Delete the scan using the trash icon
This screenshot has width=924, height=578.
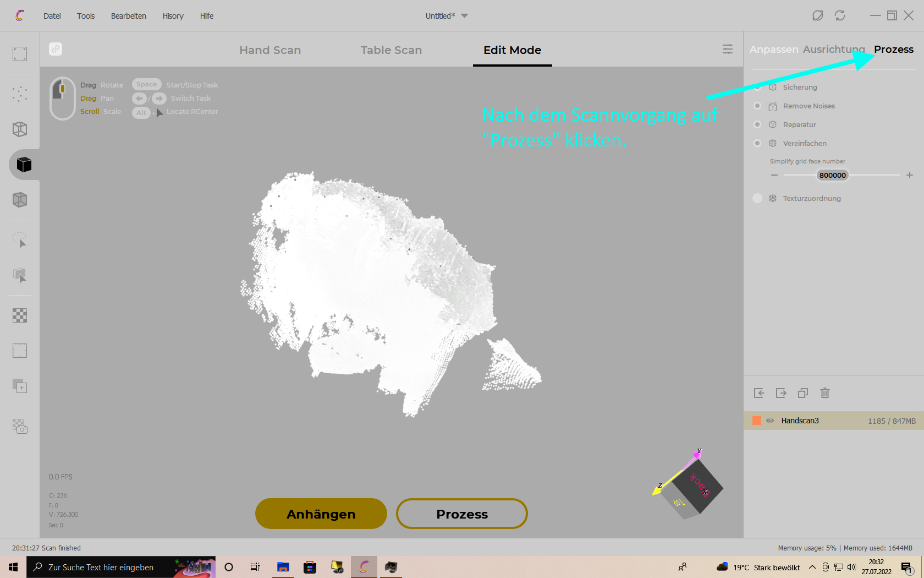[825, 393]
